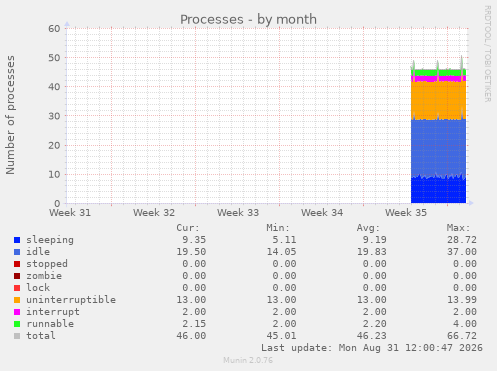Image resolution: width=497 pixels, height=371 pixels.
Task: Click the idle band in graph
Action: [x=438, y=147]
